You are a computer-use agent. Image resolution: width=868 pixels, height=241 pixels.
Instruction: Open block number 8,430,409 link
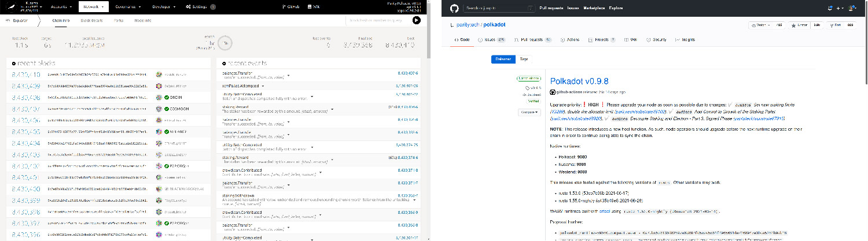click(25, 86)
